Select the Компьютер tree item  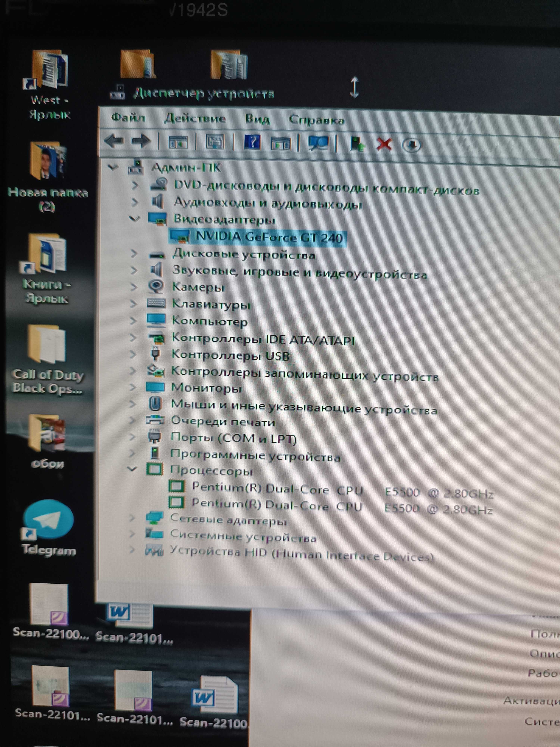tap(197, 321)
